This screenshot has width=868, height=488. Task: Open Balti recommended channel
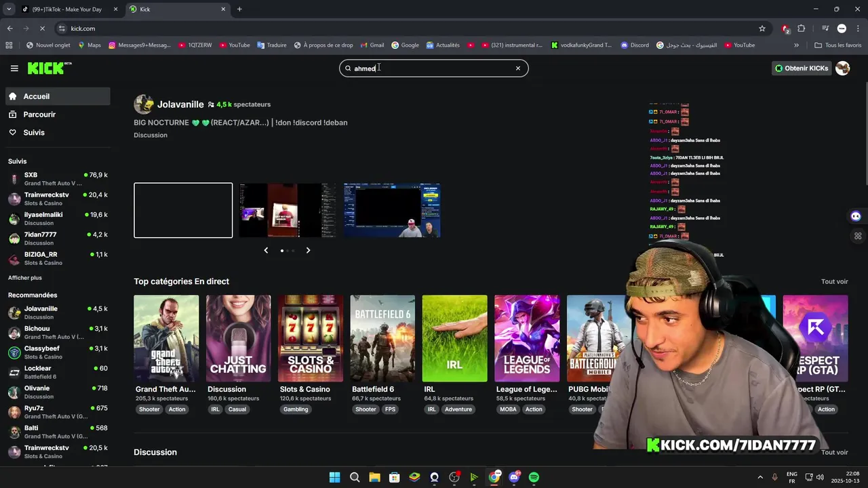(58, 432)
